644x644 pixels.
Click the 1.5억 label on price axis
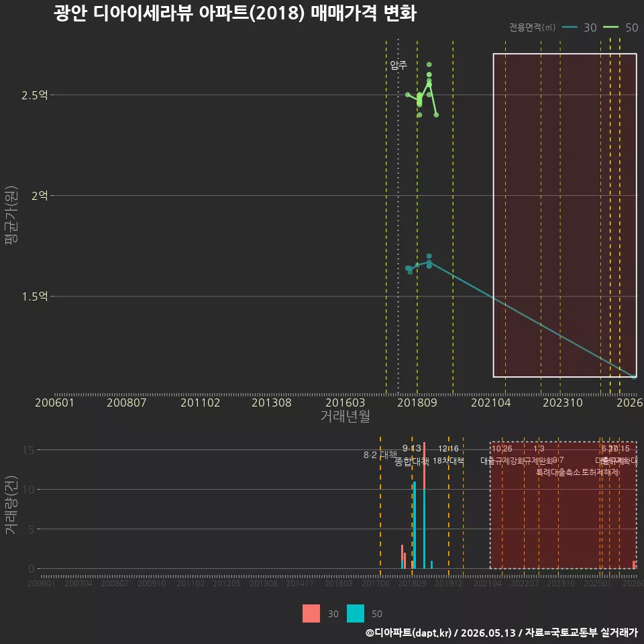coord(34,297)
